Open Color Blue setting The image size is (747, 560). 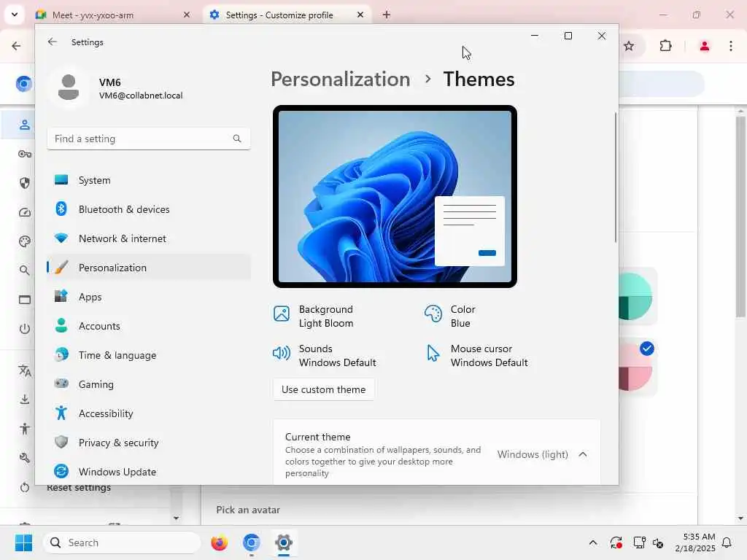coord(450,316)
